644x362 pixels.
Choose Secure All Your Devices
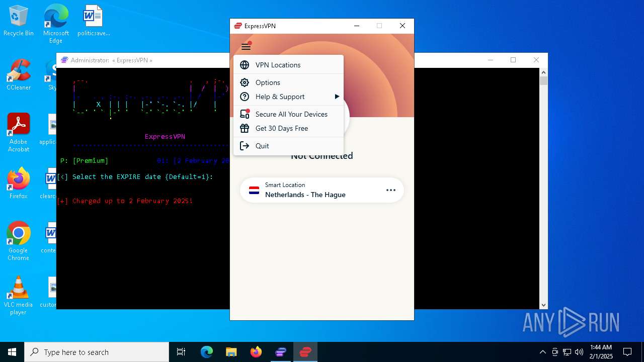288,114
